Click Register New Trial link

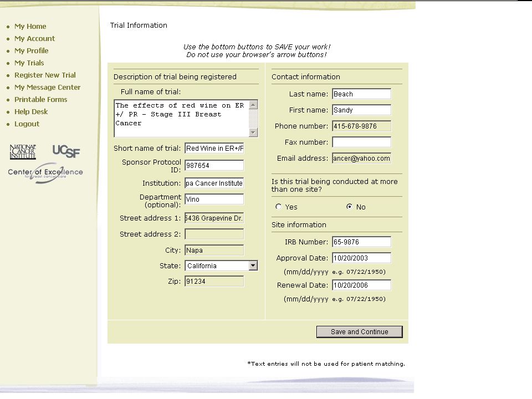pos(45,75)
